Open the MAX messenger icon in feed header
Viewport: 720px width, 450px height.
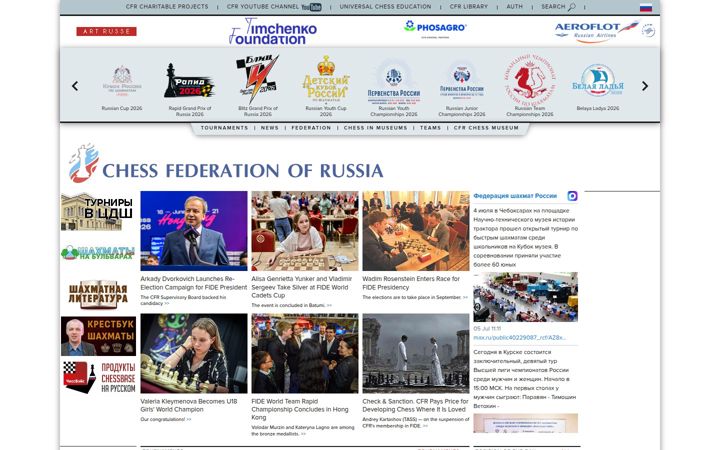coord(572,196)
